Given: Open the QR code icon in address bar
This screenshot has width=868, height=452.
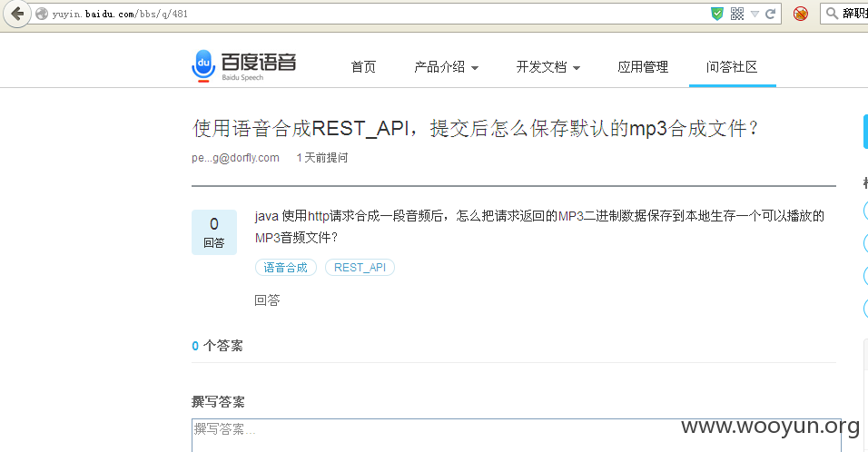Looking at the screenshot, I should [737, 14].
